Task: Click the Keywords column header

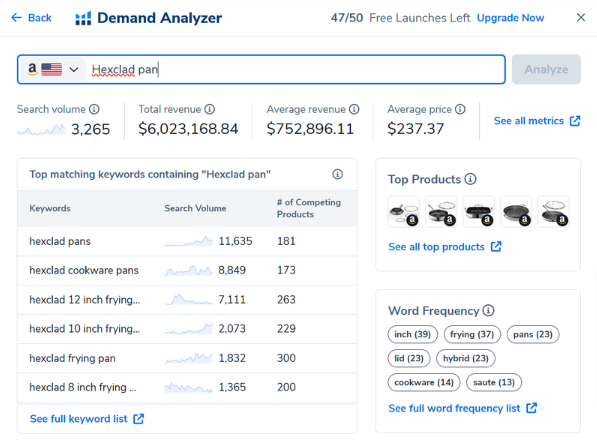Action: pos(50,208)
